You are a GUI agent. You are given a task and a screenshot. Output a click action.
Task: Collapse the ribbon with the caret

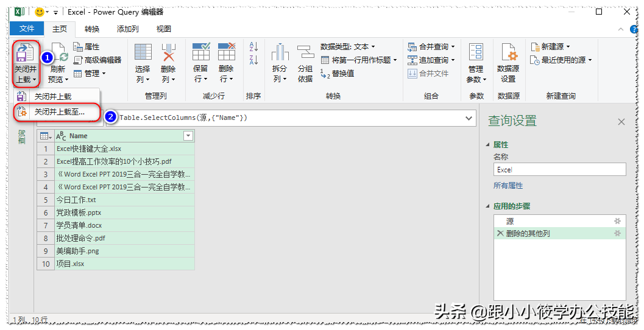[x=621, y=29]
